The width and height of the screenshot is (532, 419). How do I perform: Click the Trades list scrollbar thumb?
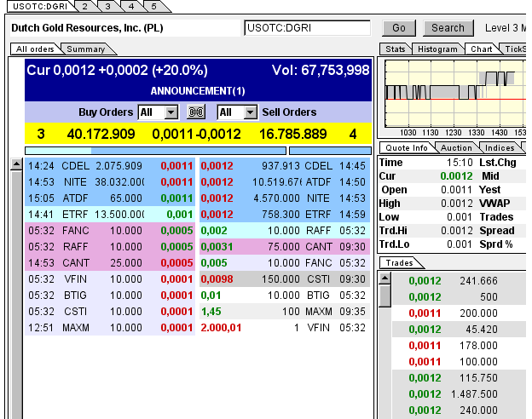coord(385,296)
